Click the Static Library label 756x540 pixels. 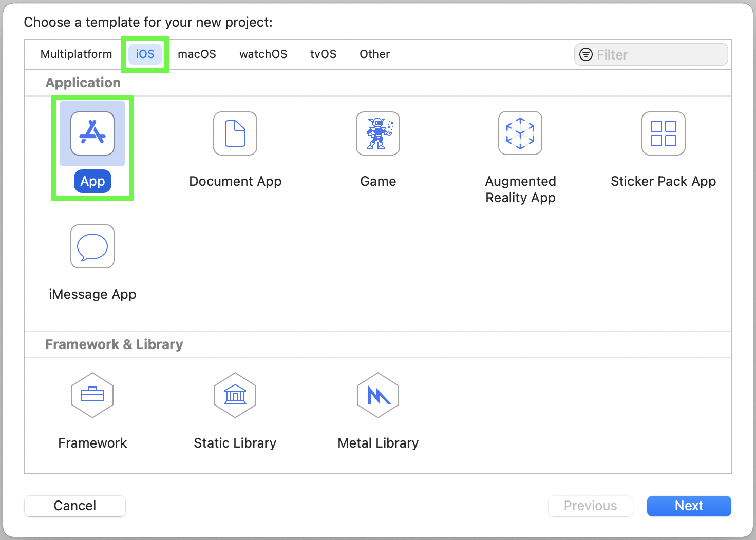(x=235, y=443)
